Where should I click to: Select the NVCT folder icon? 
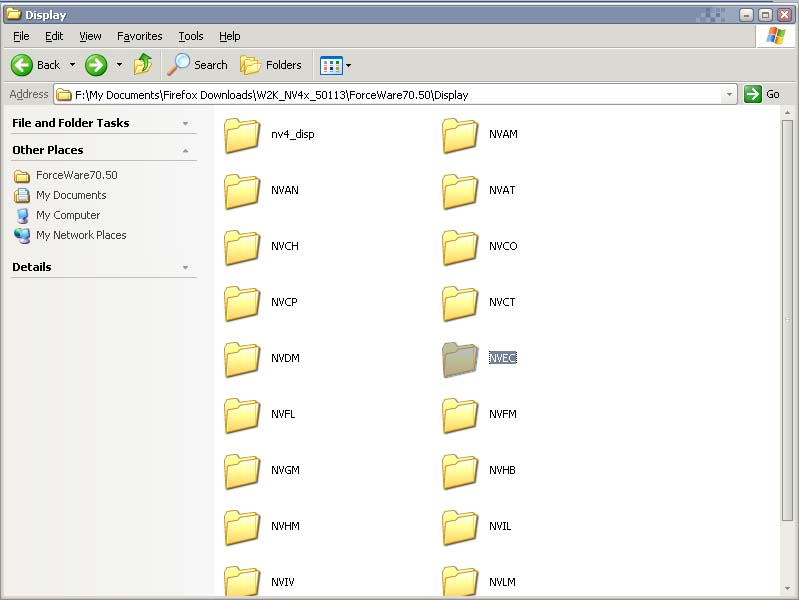(x=460, y=303)
